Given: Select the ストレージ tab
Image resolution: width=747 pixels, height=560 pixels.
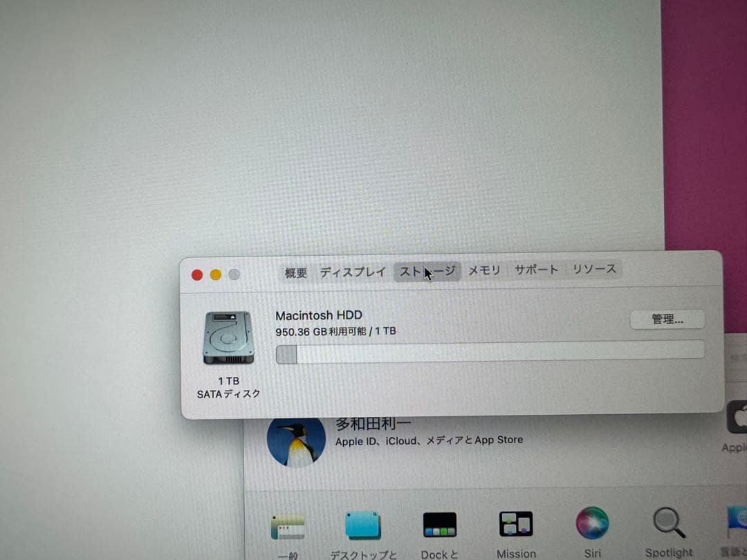Looking at the screenshot, I should coord(427,271).
